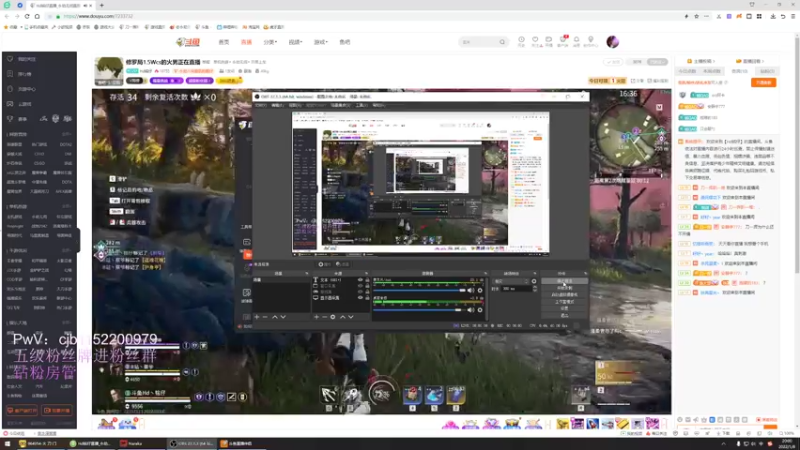Open transition properties gear in OBS
The image size is (800, 450).
click(534, 281)
